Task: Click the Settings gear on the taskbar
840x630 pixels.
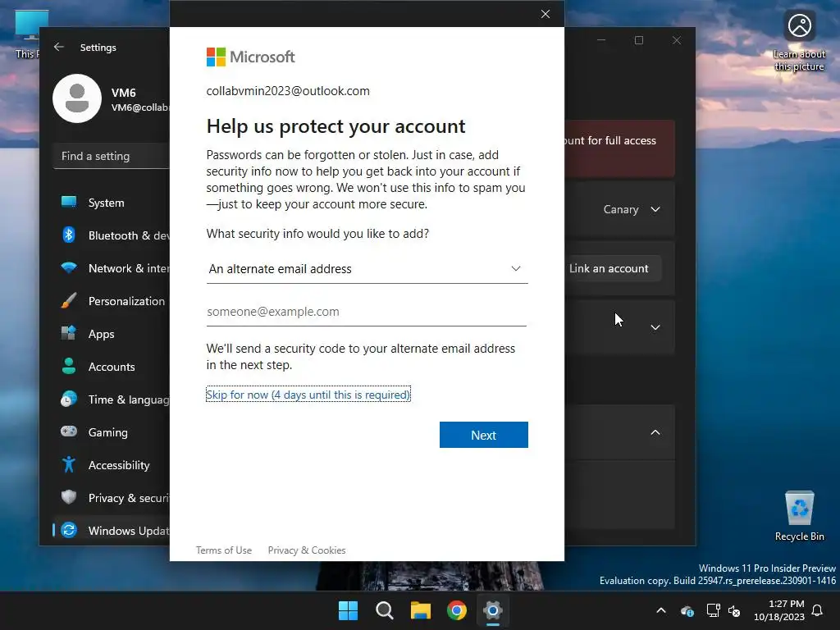Action: coord(493,610)
